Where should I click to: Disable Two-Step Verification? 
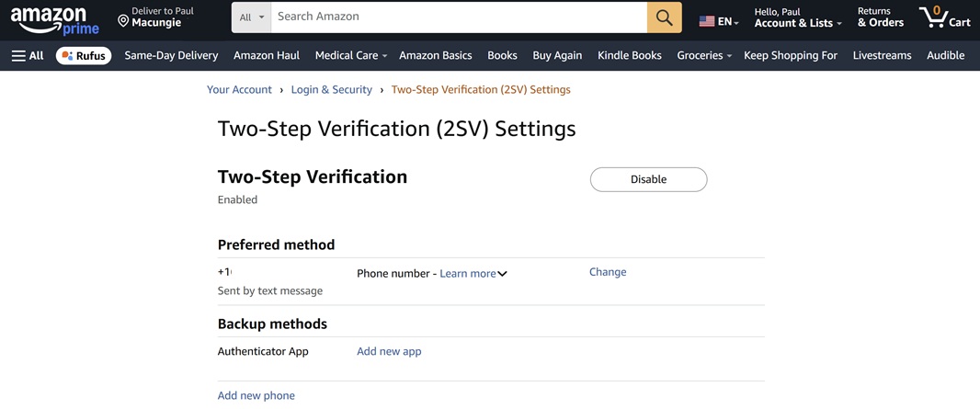648,179
